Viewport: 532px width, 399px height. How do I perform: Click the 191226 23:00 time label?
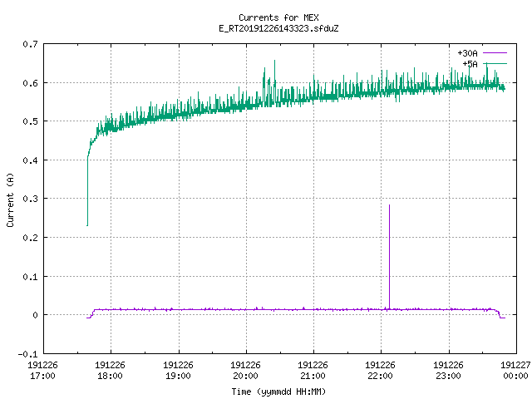(x=449, y=371)
